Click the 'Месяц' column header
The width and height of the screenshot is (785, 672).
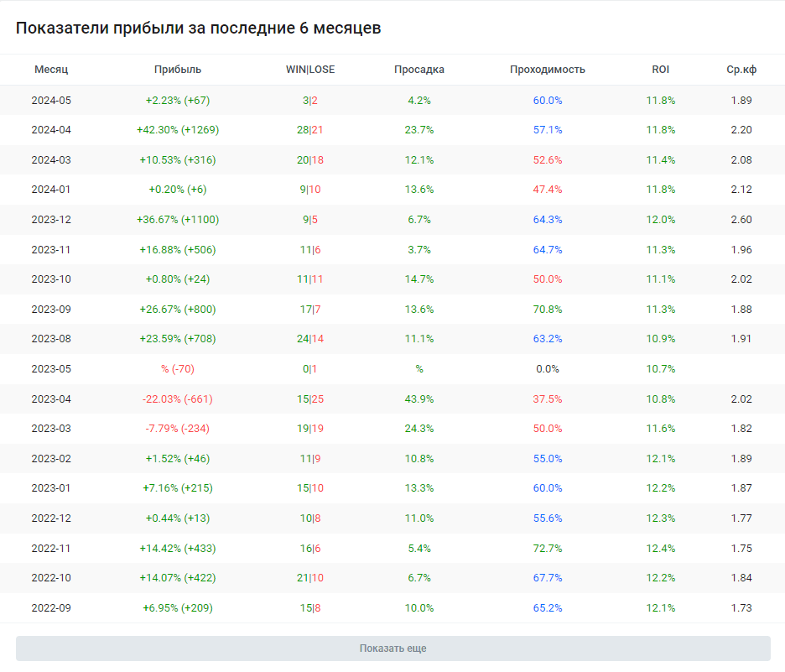51,70
